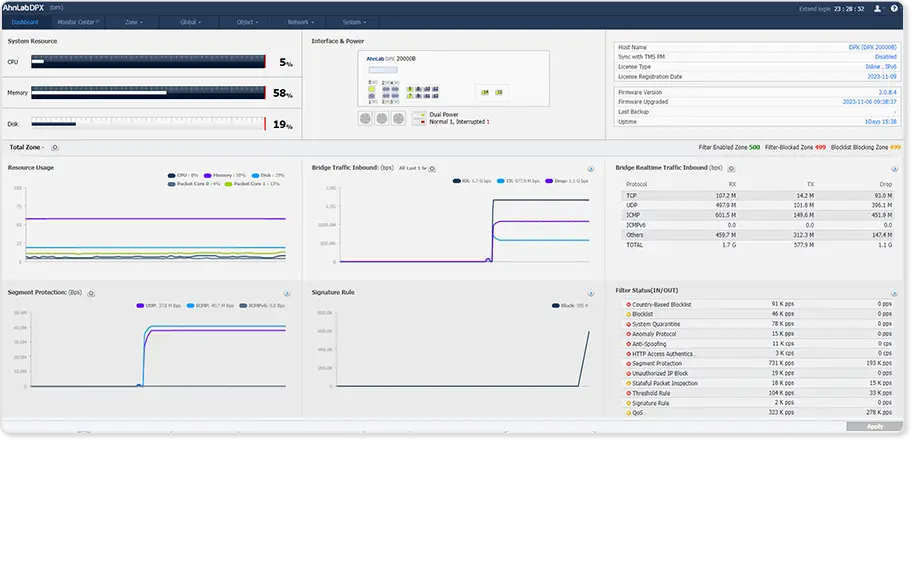Open the Dashboard tab

(x=25, y=22)
